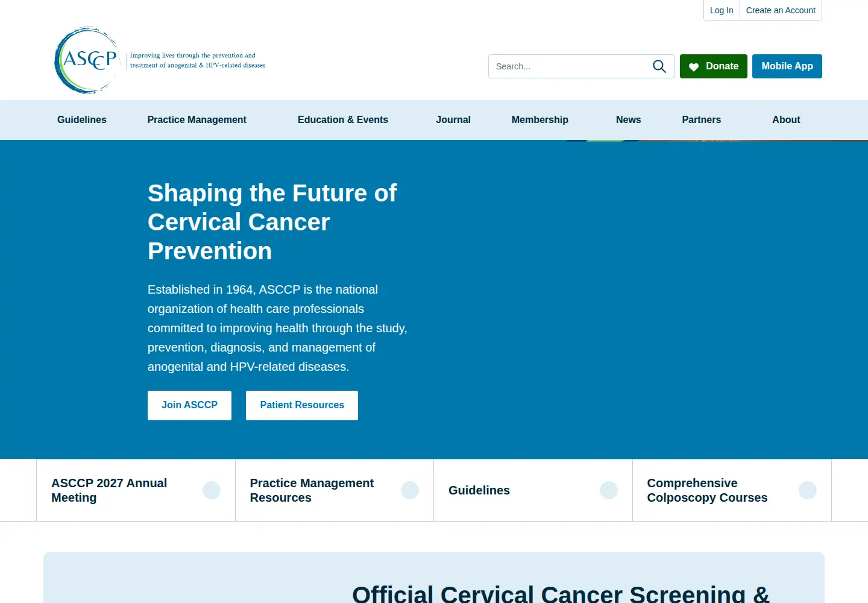
Task: Click the 'Improving lives through the prevention' tagline
Action: (198, 60)
